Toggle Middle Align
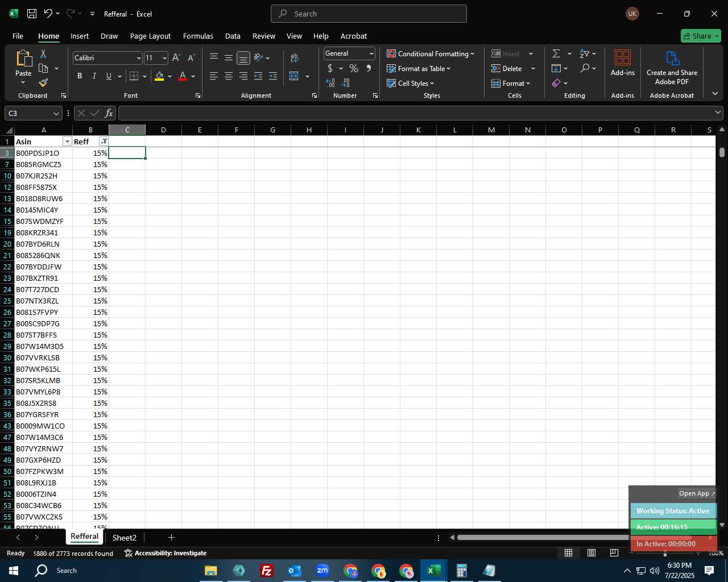Screen dimensions: 728x582 229,57
